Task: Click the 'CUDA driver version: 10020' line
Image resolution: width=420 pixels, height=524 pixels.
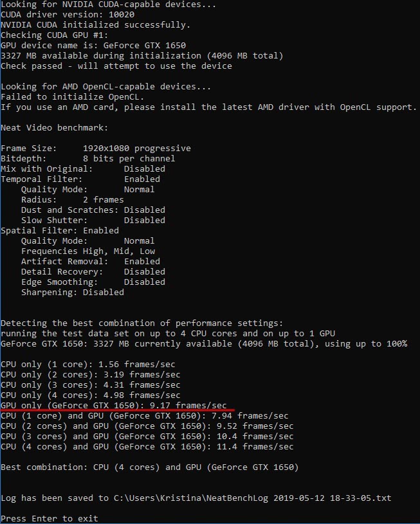Action: 68,15
